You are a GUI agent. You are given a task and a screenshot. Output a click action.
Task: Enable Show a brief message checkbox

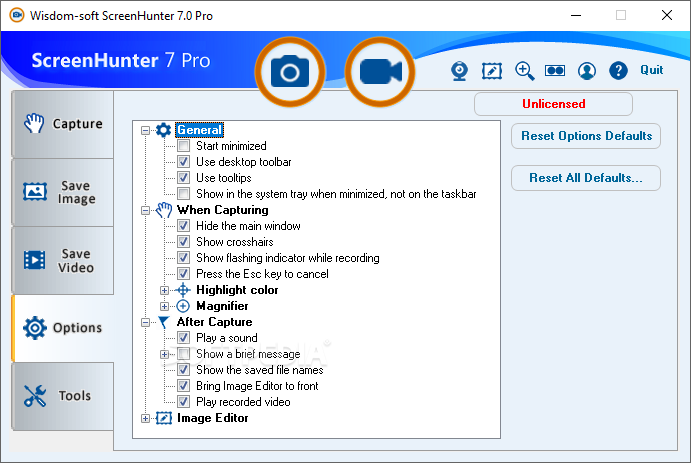(x=183, y=354)
